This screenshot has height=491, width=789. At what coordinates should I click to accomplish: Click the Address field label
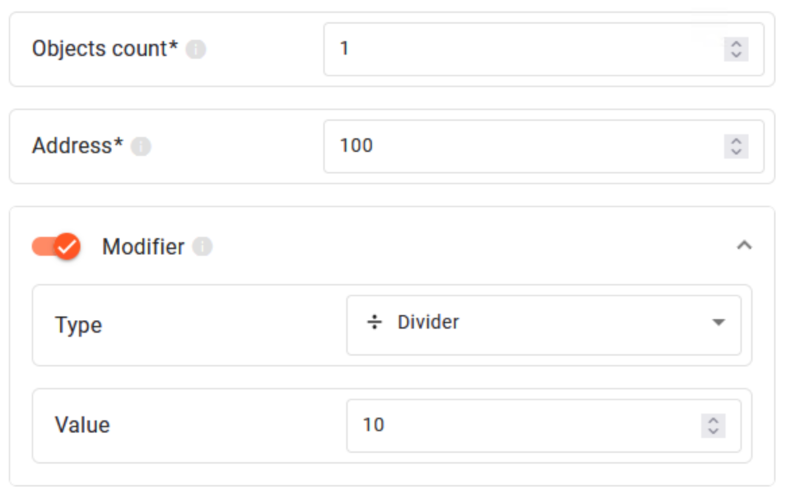[77, 146]
